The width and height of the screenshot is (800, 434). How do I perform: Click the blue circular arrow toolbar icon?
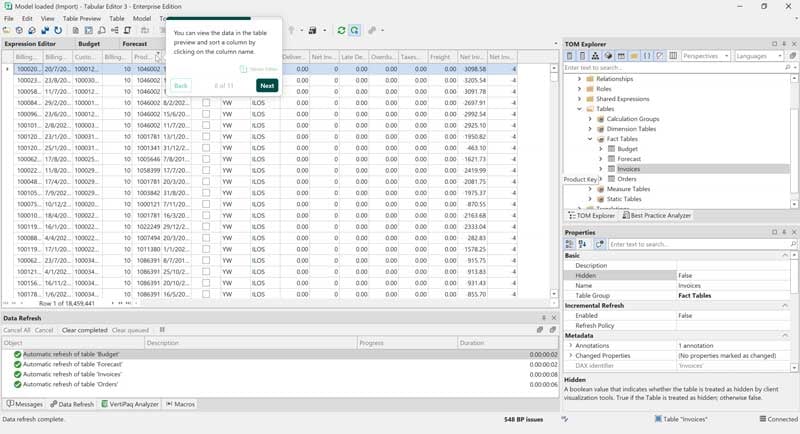click(x=58, y=31)
